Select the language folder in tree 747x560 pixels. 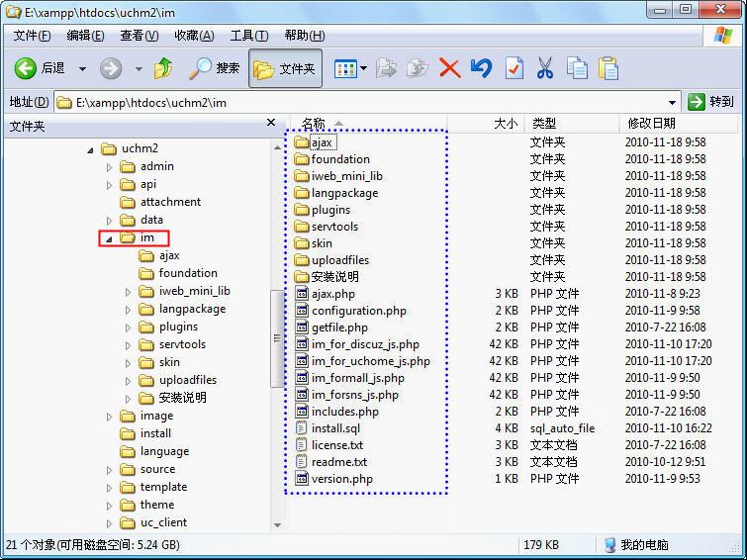[154, 451]
